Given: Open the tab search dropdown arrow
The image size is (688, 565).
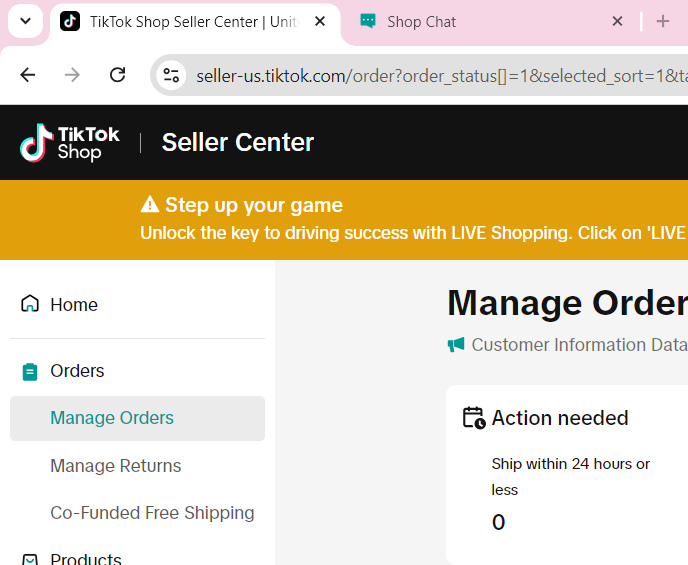Looking at the screenshot, I should coord(25,21).
